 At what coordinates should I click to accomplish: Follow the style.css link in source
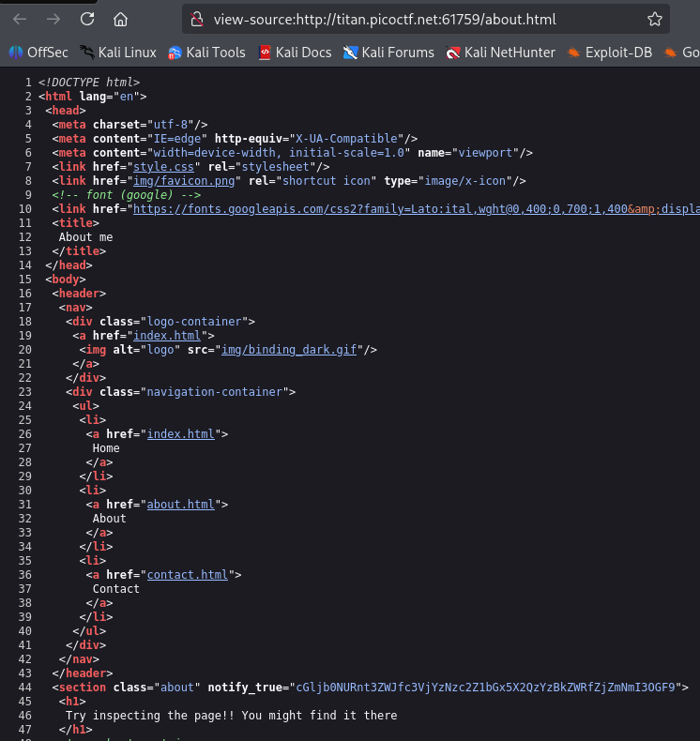pyautogui.click(x=163, y=167)
